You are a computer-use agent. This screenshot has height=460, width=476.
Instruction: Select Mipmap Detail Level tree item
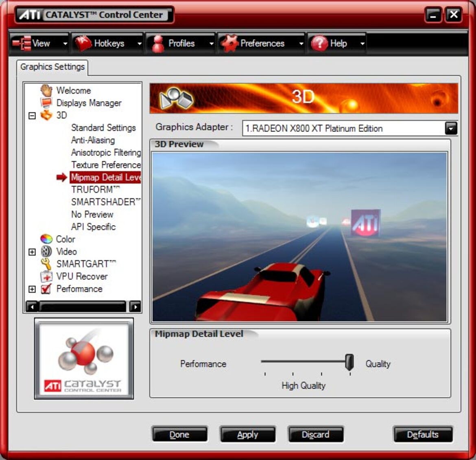pos(105,177)
